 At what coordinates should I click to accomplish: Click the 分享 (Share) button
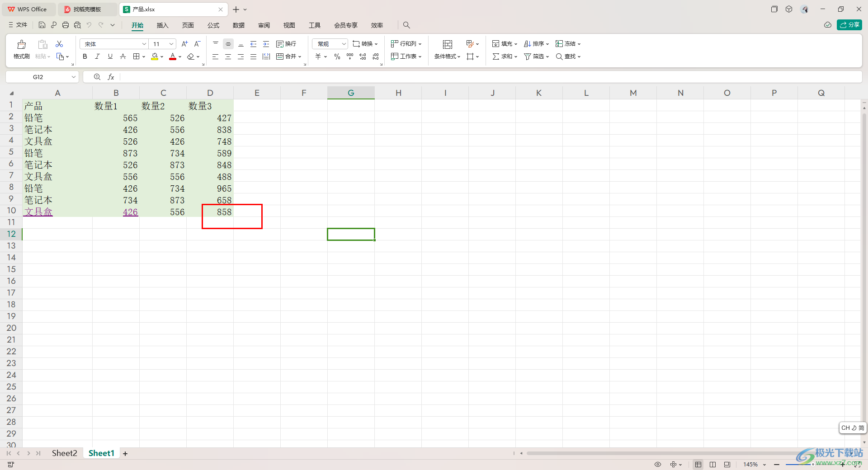pyautogui.click(x=849, y=25)
